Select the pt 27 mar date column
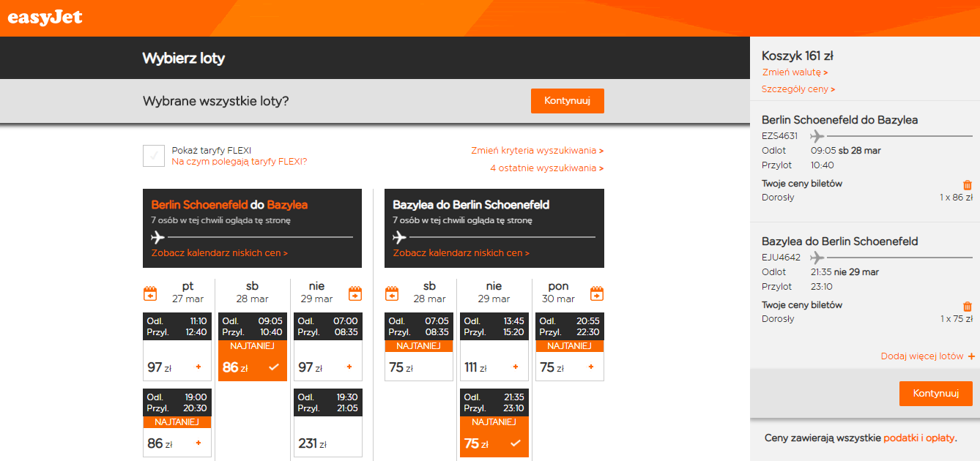 tap(188, 293)
